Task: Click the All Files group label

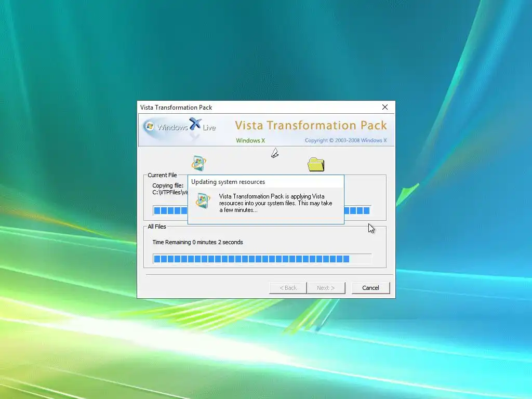Action: tap(157, 227)
